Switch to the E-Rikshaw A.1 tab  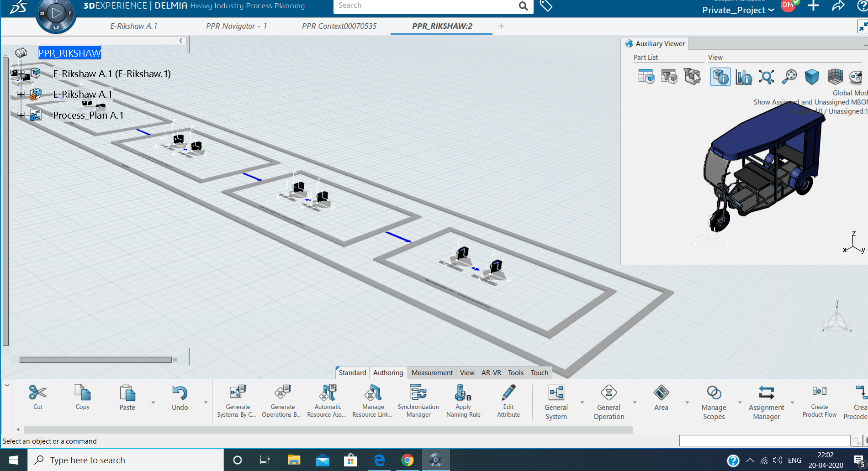(x=133, y=26)
